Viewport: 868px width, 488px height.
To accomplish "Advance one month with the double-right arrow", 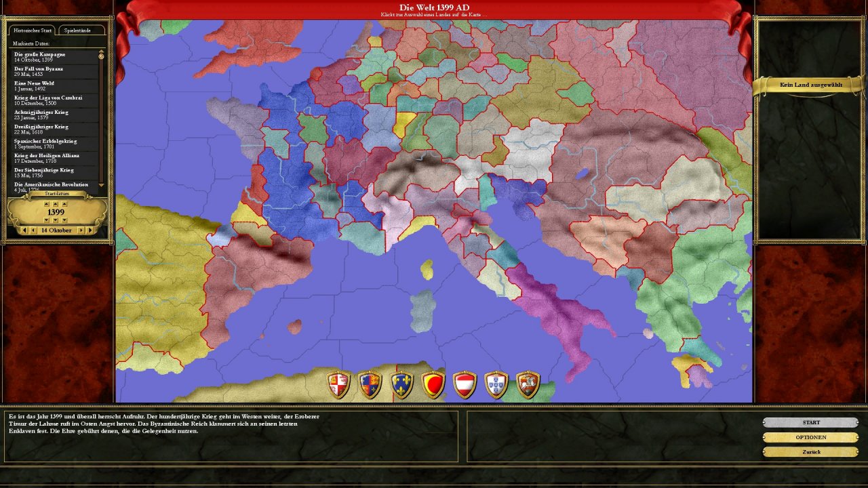I will coord(90,230).
